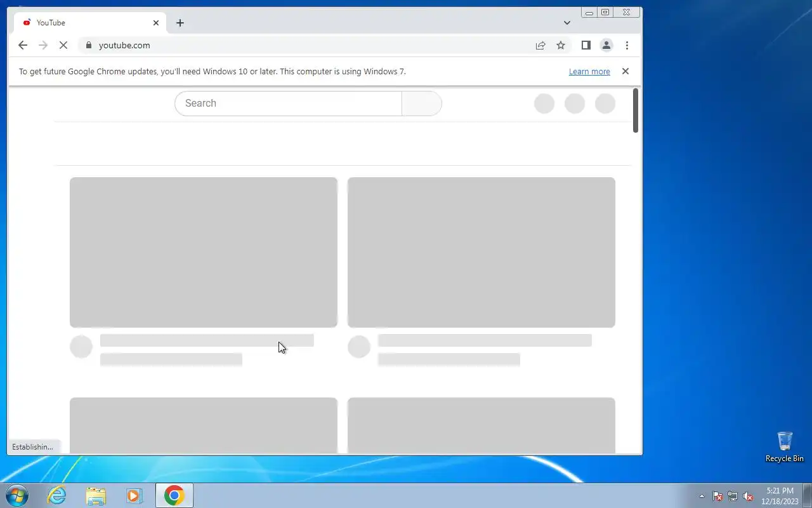Select Recycle Bin desktop icon
Viewport: 812px width, 508px height.
pos(785,447)
